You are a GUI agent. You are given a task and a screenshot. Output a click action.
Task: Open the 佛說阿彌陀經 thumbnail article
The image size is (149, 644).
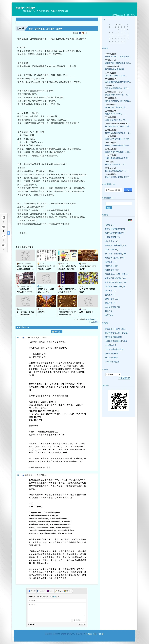click(x=67, y=278)
